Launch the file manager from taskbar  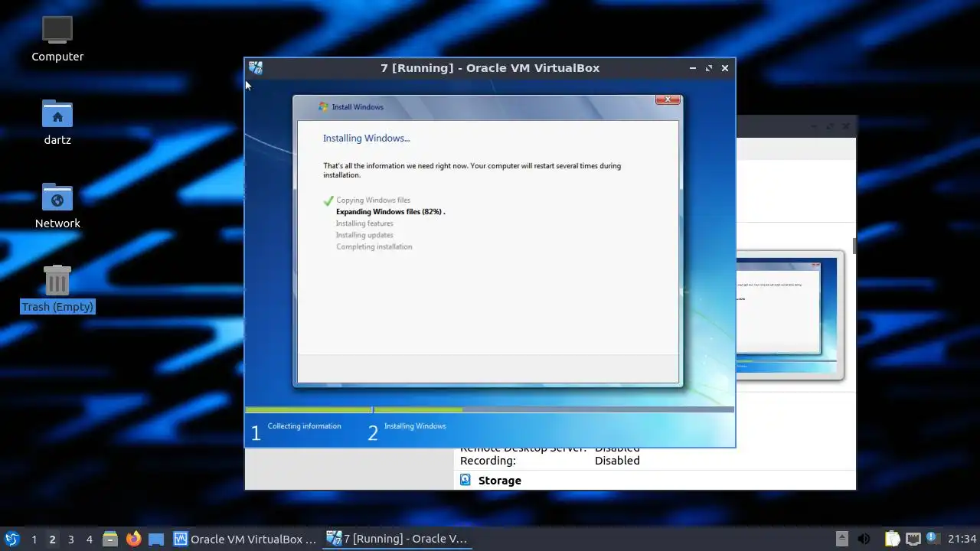point(110,539)
